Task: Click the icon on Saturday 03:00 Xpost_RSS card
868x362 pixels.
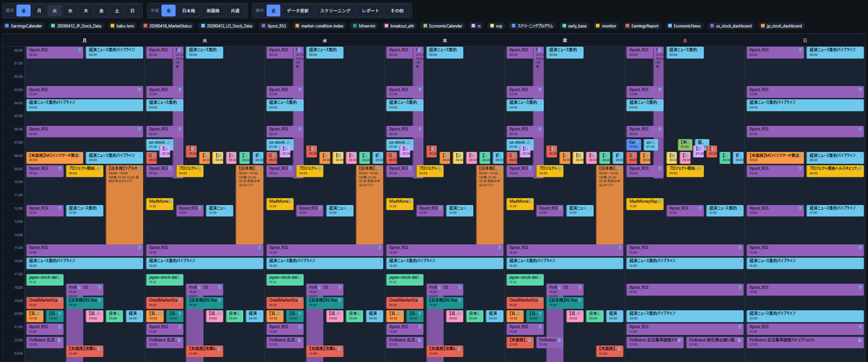Action: pyautogui.click(x=659, y=90)
